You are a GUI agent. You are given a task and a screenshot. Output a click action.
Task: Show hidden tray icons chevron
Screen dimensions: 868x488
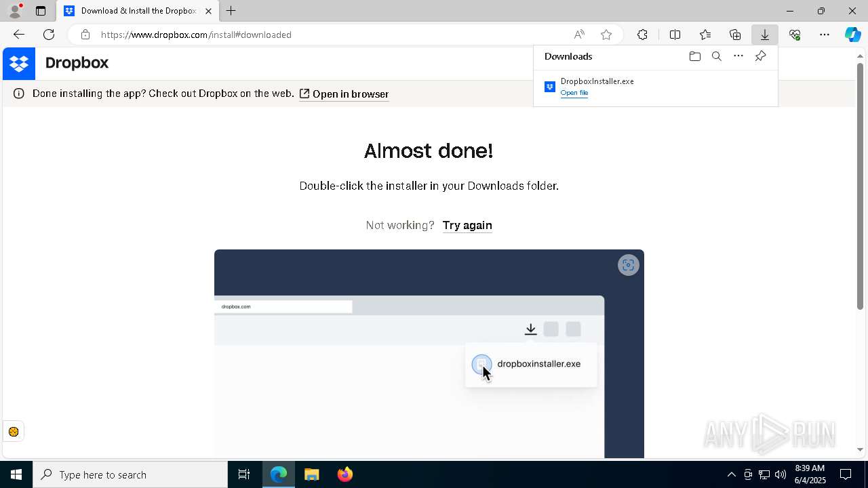click(731, 474)
